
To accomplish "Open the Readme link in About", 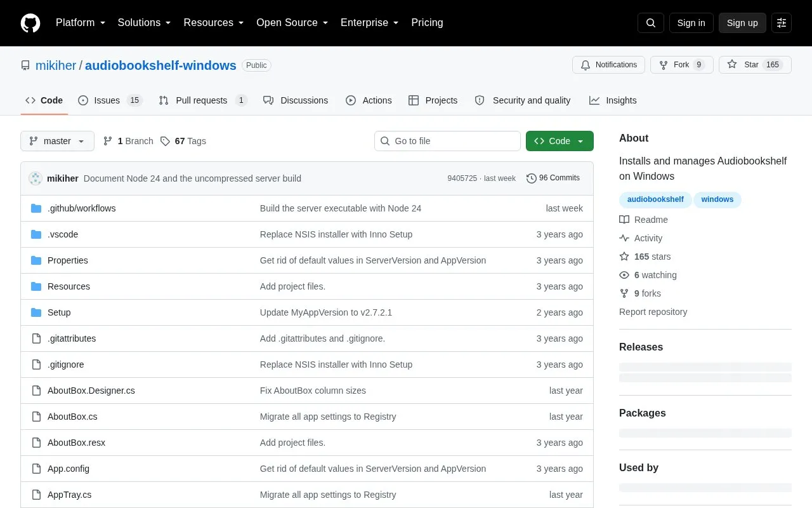I will pyautogui.click(x=644, y=220).
